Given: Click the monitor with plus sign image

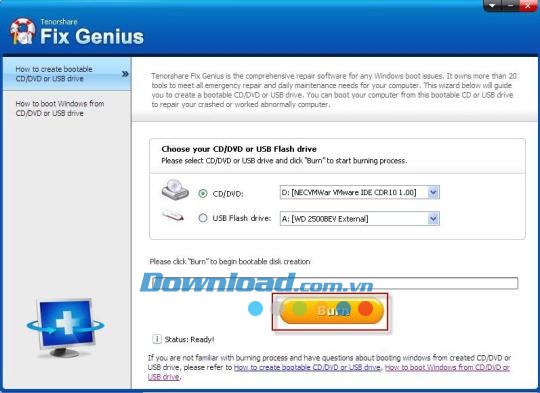Looking at the screenshot, I should [65, 327].
